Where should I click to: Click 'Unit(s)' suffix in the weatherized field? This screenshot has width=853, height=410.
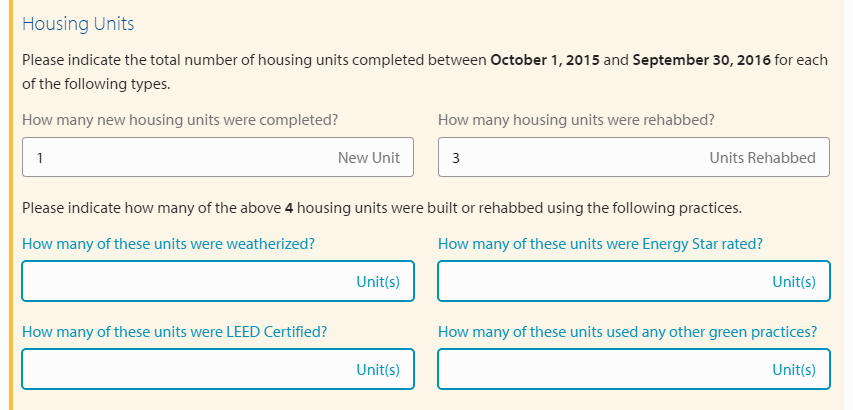coord(378,282)
